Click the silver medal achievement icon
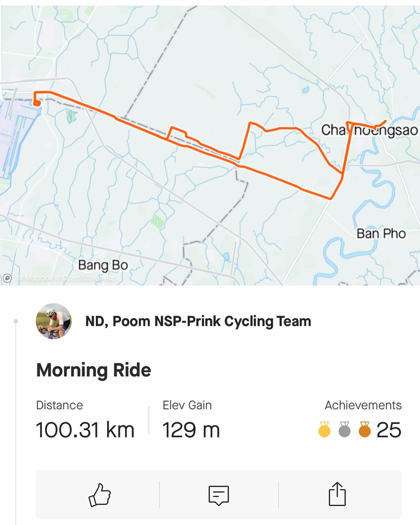420x525 pixels. tap(344, 429)
